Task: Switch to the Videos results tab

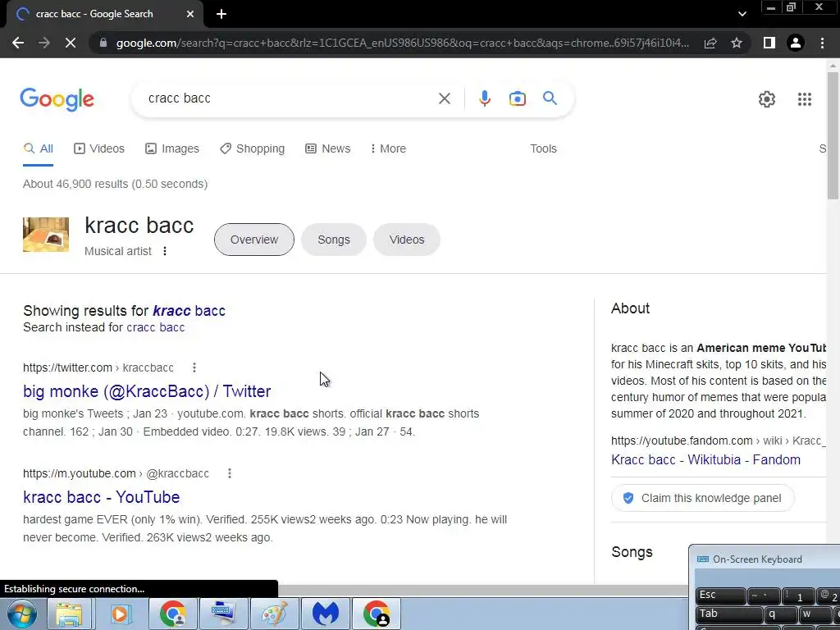Action: [99, 148]
